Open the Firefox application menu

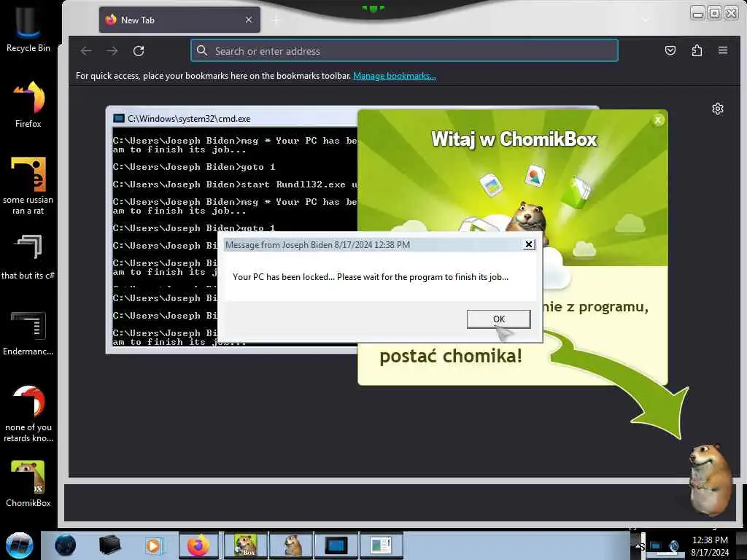click(x=723, y=50)
